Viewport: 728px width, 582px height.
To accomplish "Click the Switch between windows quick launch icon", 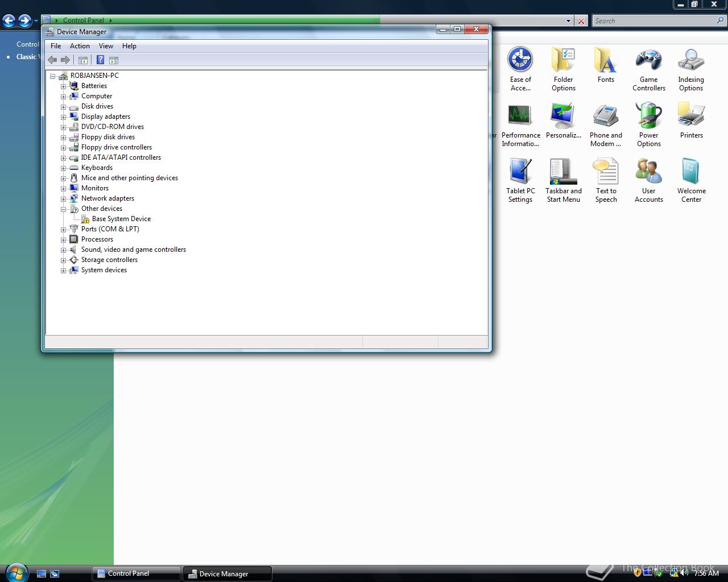I will 55,574.
